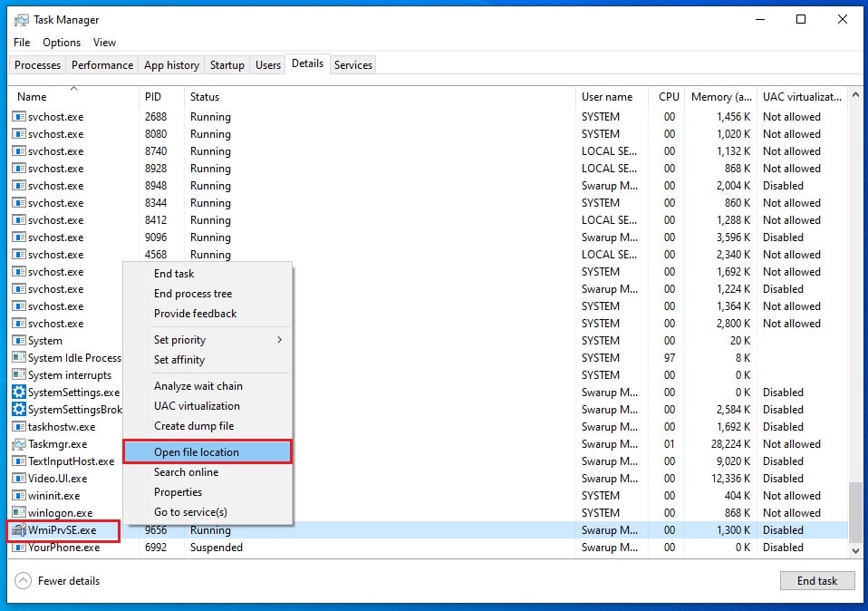Sort by the PID column header
The height and width of the screenshot is (611, 868).
[161, 96]
